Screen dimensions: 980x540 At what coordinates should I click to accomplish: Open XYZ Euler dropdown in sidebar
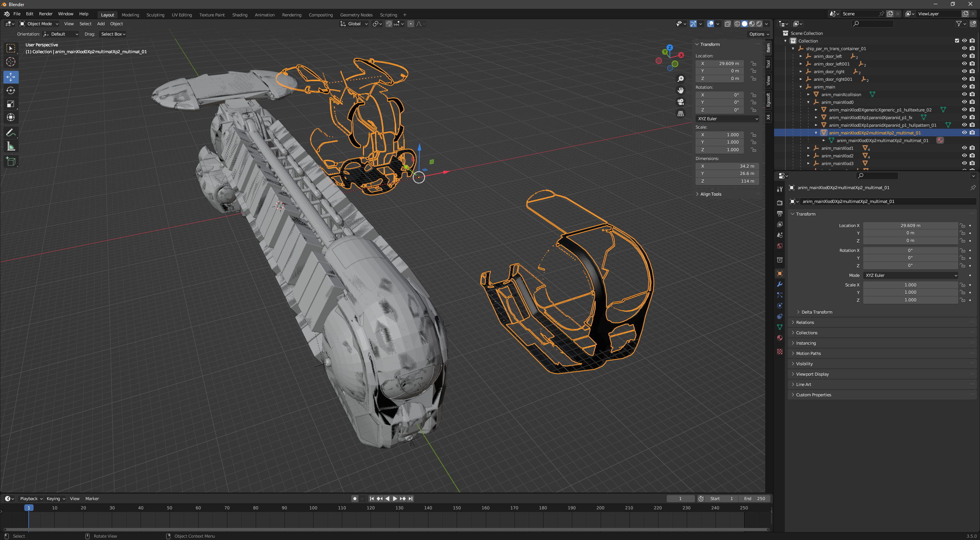click(x=727, y=119)
